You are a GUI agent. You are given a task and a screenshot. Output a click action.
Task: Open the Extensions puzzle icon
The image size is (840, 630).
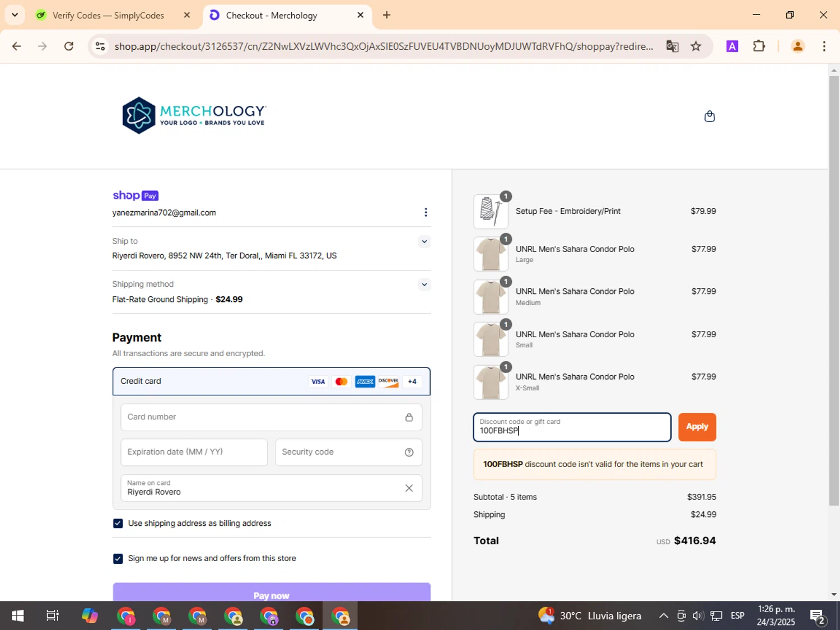759,46
